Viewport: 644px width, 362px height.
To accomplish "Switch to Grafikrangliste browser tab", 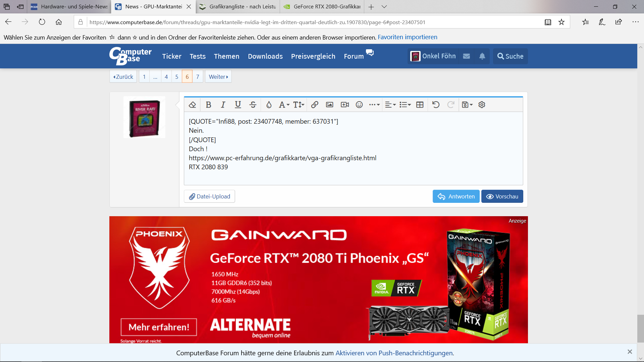I will click(238, 7).
